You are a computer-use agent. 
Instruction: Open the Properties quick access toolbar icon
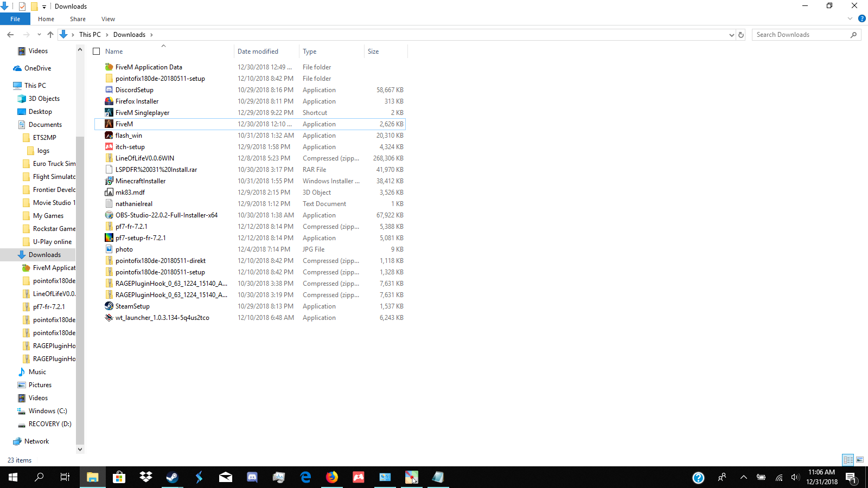coord(22,7)
